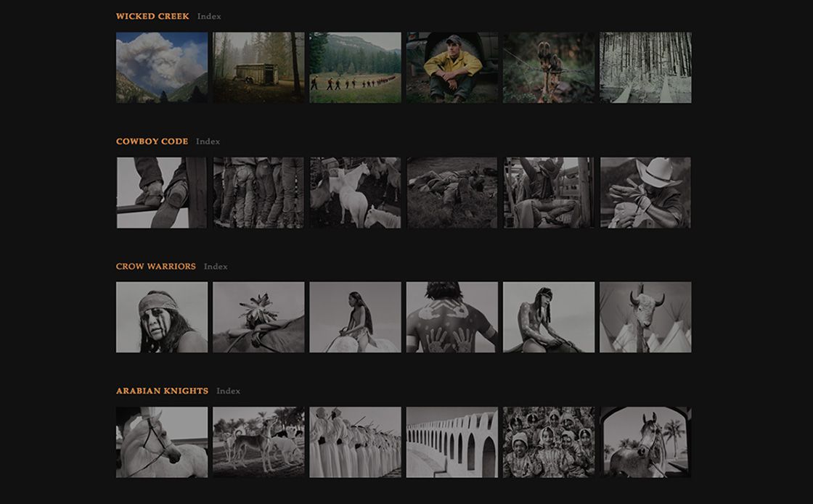The height and width of the screenshot is (504, 813).
Task: Open the Index link beside Arabian Knights
Action: click(228, 391)
